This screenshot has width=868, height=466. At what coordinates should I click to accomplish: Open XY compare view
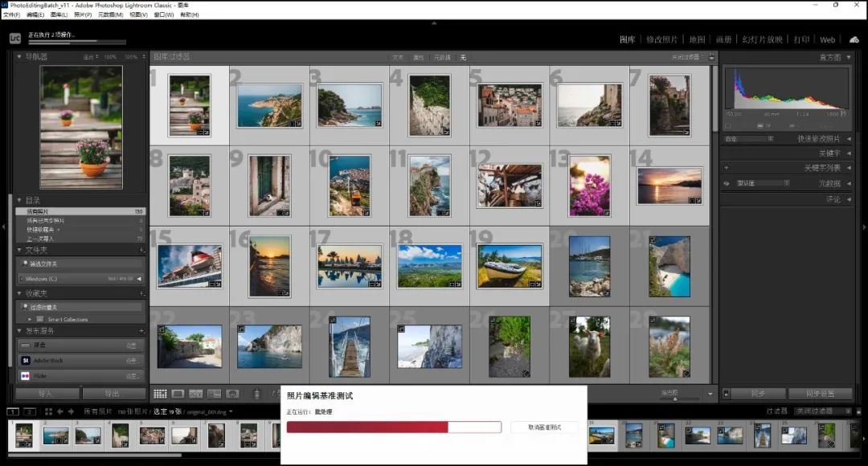click(196, 394)
